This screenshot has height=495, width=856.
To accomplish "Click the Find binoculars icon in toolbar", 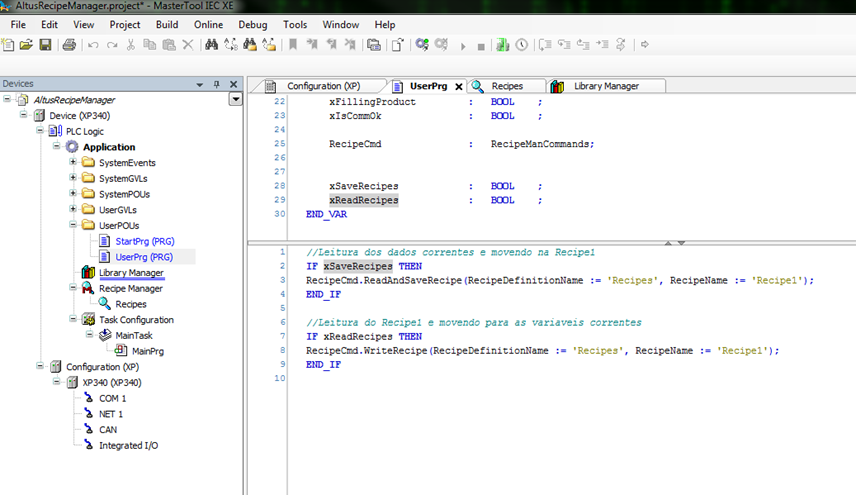I will click(211, 45).
